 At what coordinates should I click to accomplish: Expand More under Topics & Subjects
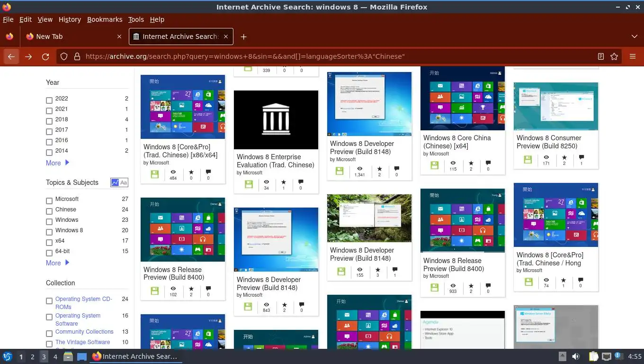pos(57,263)
